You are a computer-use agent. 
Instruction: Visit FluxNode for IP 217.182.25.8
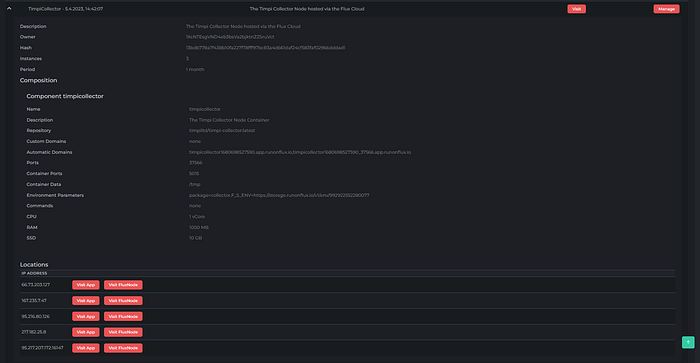(x=123, y=332)
